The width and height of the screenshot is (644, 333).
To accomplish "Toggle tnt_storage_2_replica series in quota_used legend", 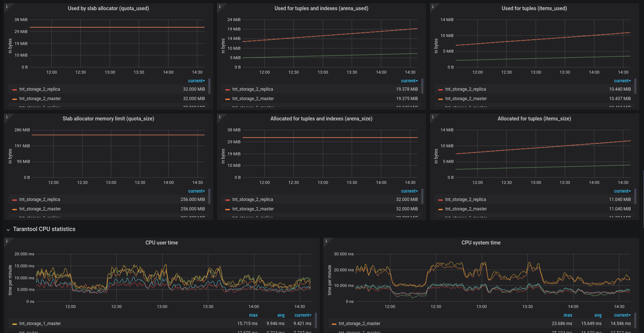I will (x=39, y=89).
